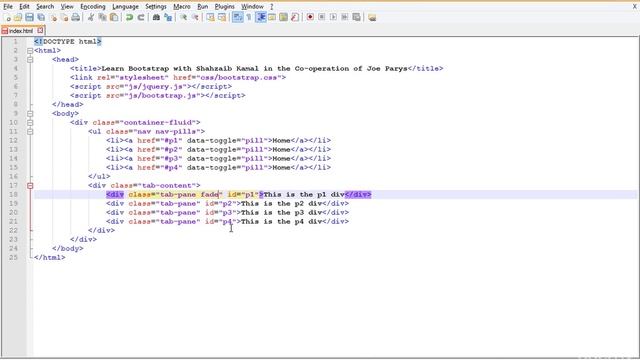Close the index.html tab with its red X
Image resolution: width=640 pixels, height=360 pixels.
[x=40, y=30]
